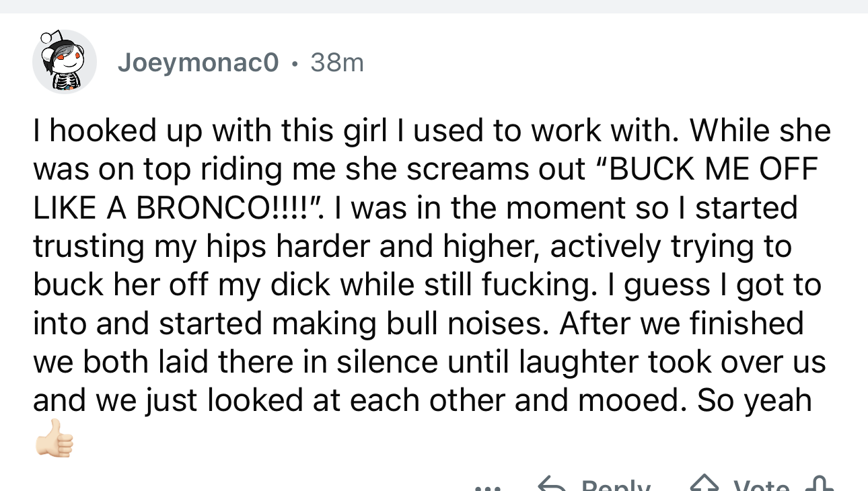The height and width of the screenshot is (491, 868).
Task: Click the comment's first line of text
Action: 431,130
